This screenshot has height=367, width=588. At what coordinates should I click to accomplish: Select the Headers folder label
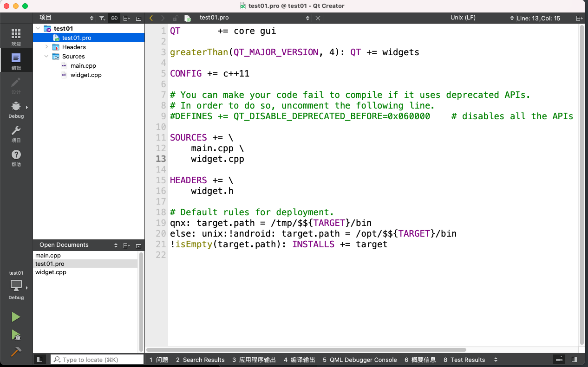[74, 47]
